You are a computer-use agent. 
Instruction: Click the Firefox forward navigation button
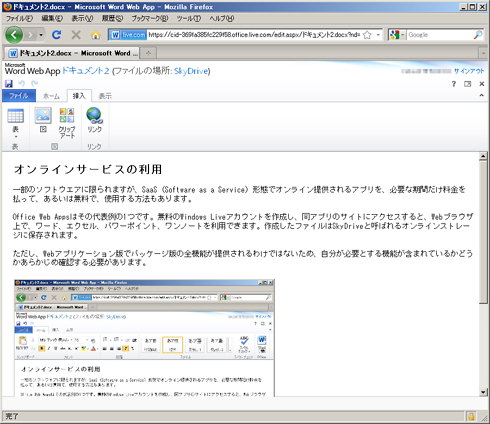click(30, 34)
